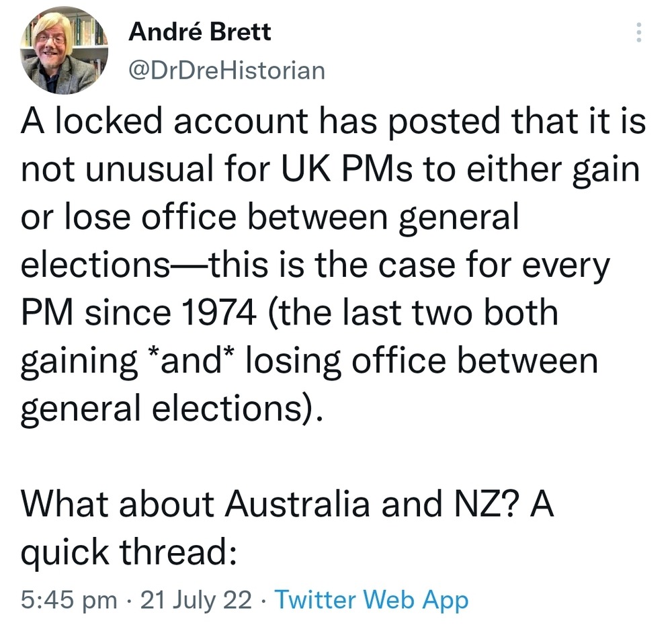Image resolution: width=672 pixels, height=629 pixels.
Task: Open the Twitter Web App source link
Action: click(372, 599)
